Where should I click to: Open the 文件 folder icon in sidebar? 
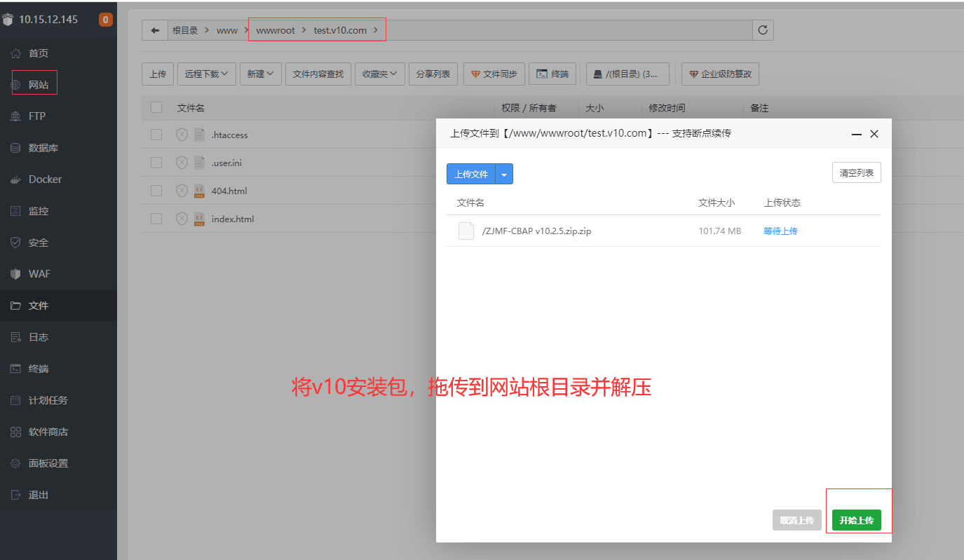tap(16, 306)
